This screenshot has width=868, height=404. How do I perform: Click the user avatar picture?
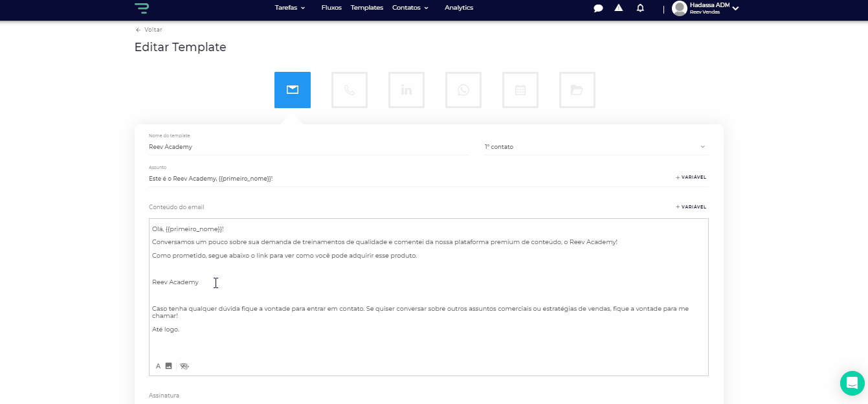(x=679, y=8)
